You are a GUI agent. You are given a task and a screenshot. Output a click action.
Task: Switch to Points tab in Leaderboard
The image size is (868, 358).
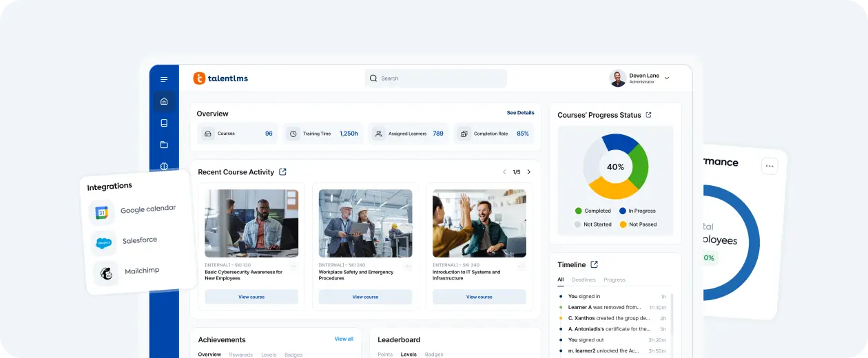click(x=385, y=355)
